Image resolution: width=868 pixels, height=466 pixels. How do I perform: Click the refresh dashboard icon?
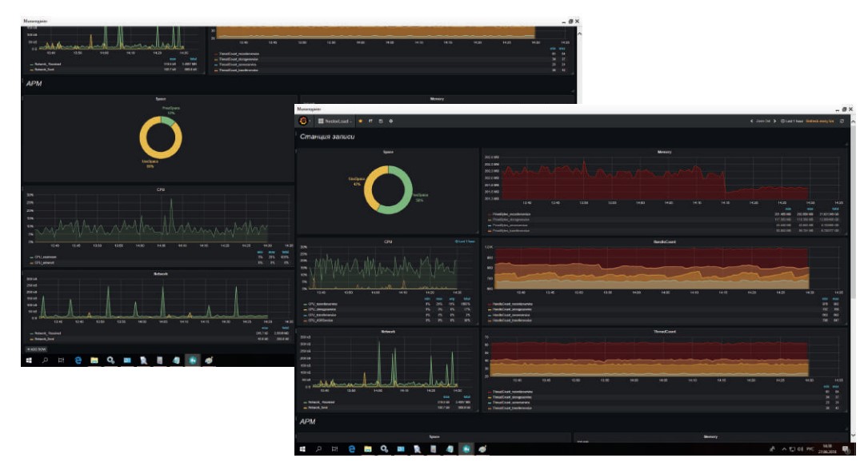point(842,121)
